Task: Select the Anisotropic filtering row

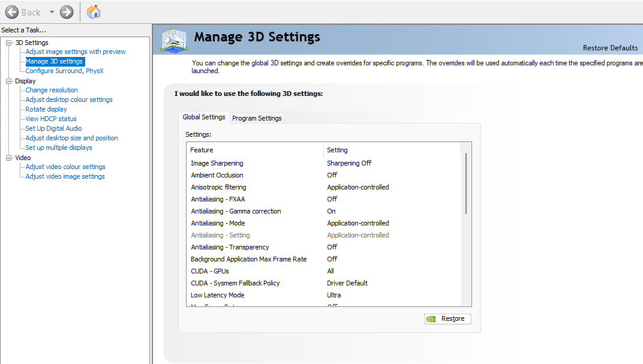Action: point(324,187)
